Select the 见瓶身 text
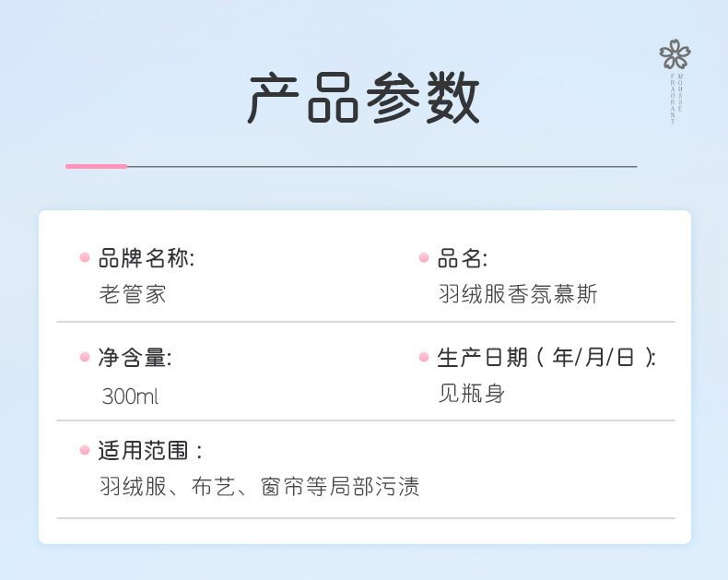The height and width of the screenshot is (580, 728). tap(472, 395)
